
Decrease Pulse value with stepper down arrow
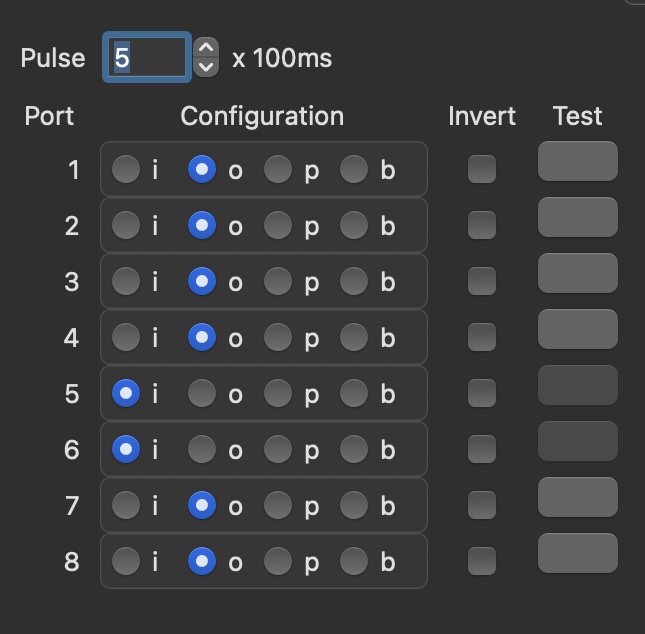[205, 68]
